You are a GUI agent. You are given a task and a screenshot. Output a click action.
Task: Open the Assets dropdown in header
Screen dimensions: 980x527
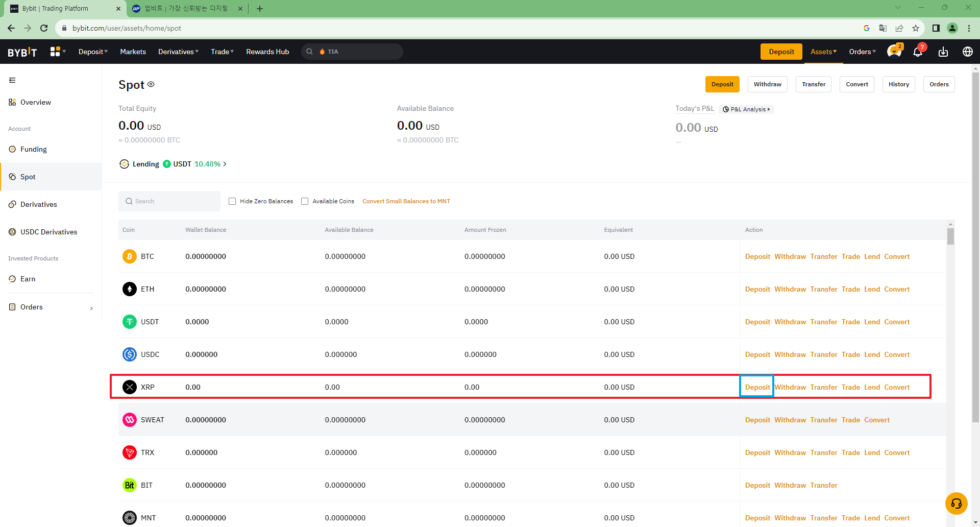[823, 52]
